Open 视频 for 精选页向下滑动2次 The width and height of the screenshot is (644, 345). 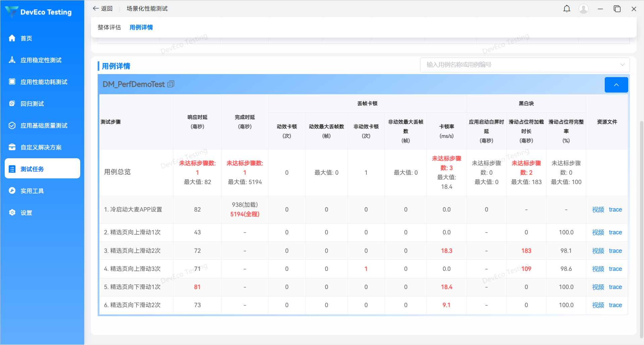tap(598, 305)
